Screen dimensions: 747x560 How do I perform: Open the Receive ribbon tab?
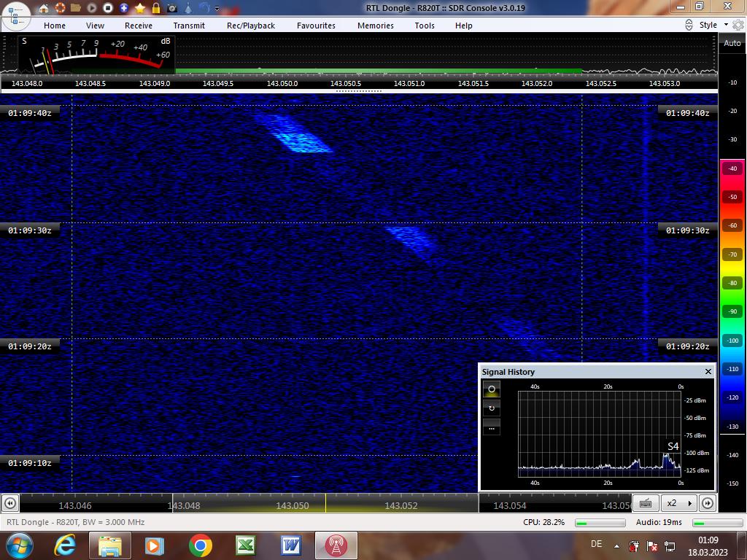tap(139, 26)
